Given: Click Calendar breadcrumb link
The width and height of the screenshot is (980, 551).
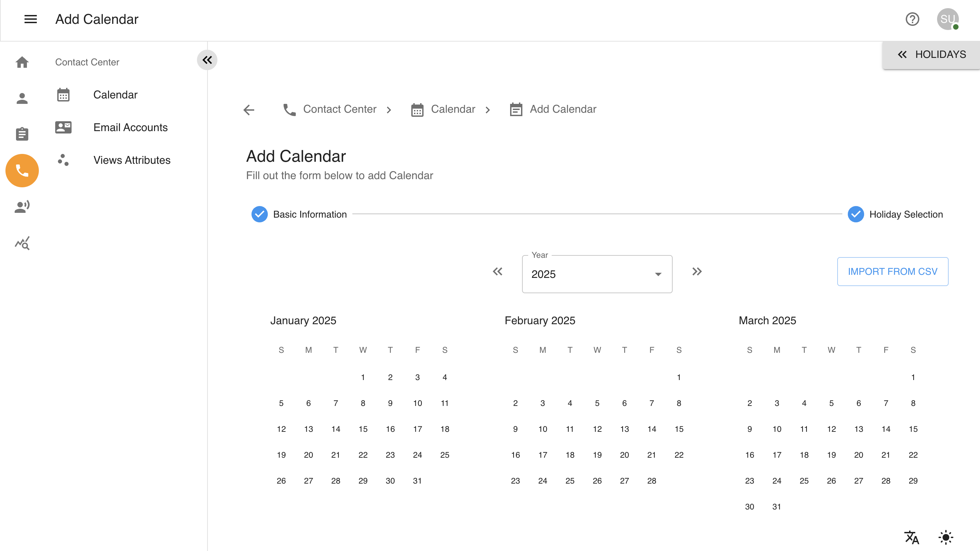Looking at the screenshot, I should tap(452, 109).
